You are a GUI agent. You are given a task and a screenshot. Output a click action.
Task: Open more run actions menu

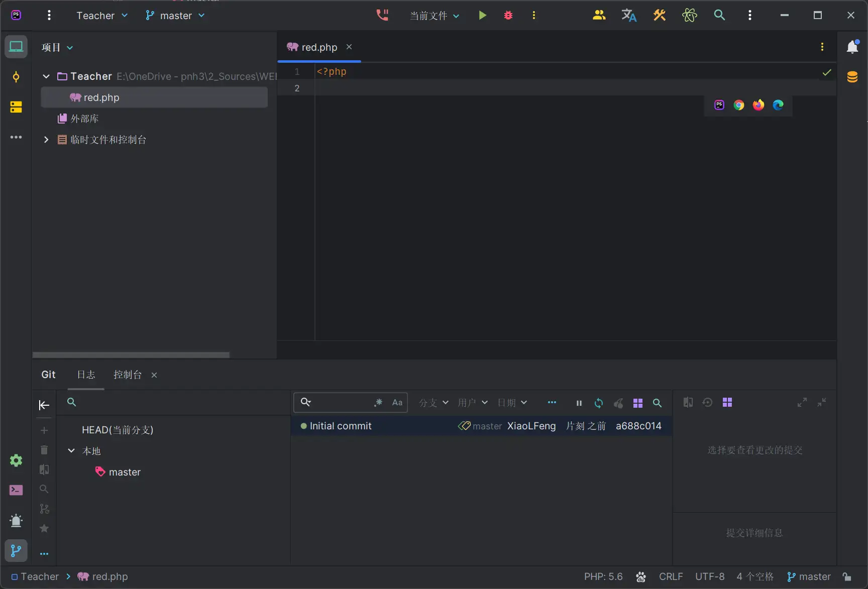(533, 16)
